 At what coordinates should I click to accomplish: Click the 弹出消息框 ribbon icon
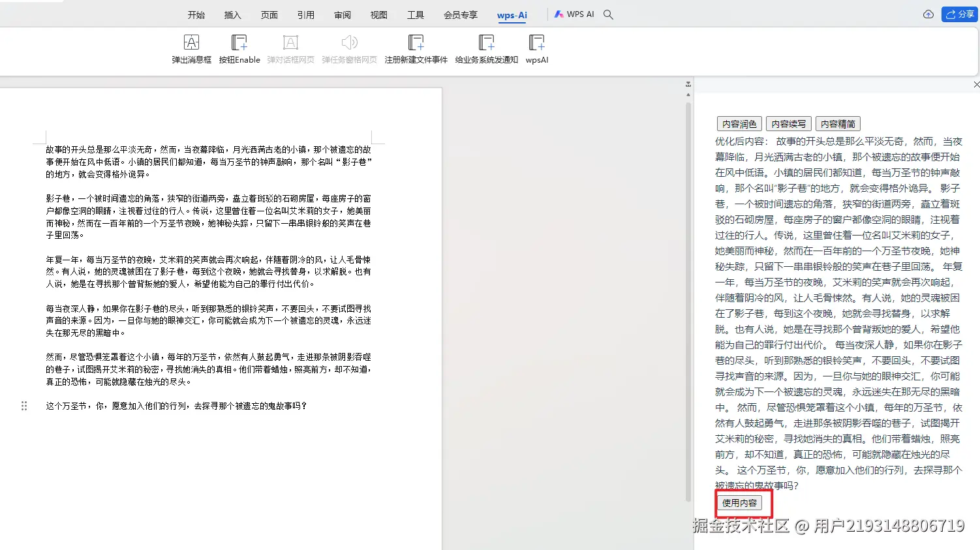point(191,43)
